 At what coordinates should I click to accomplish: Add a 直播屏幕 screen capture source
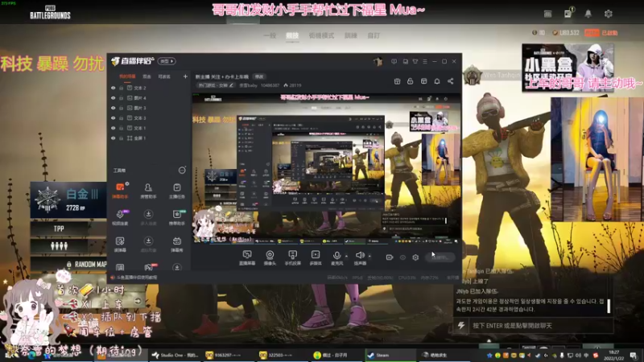(x=247, y=257)
